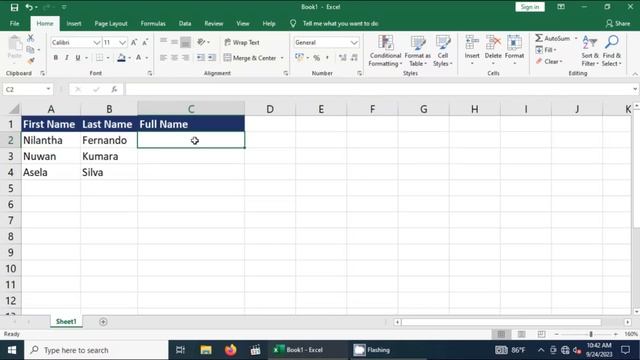Toggle bold formatting

click(x=56, y=58)
